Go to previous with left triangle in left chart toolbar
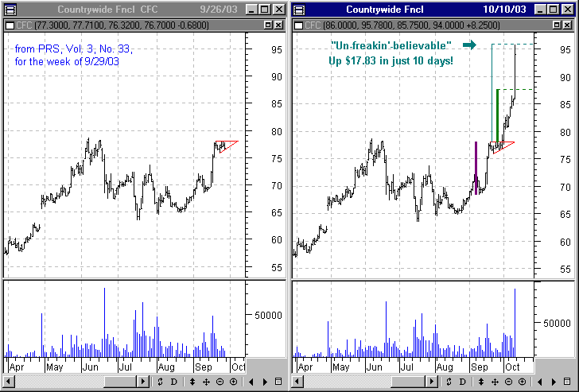579x392 pixels. [251, 382]
